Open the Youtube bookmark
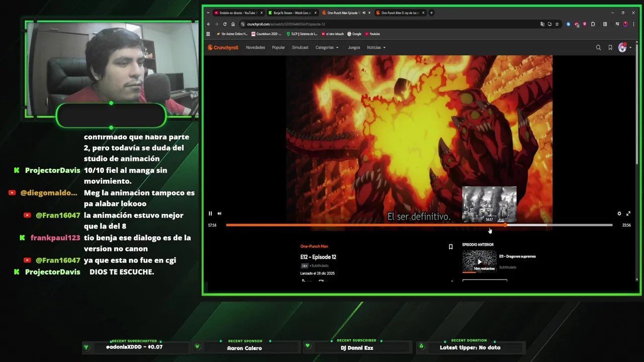Screen dimensions: 644x362 click(x=372, y=34)
